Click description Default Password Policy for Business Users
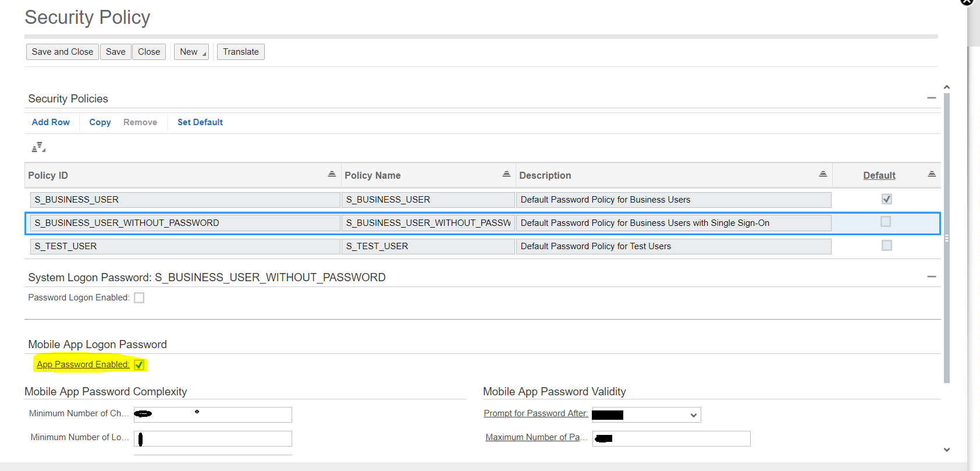 674,200
